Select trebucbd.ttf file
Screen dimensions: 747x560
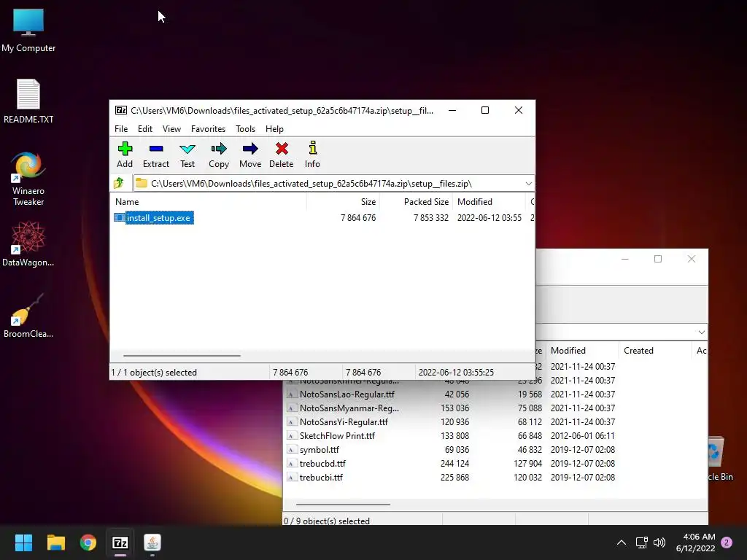[x=322, y=463]
